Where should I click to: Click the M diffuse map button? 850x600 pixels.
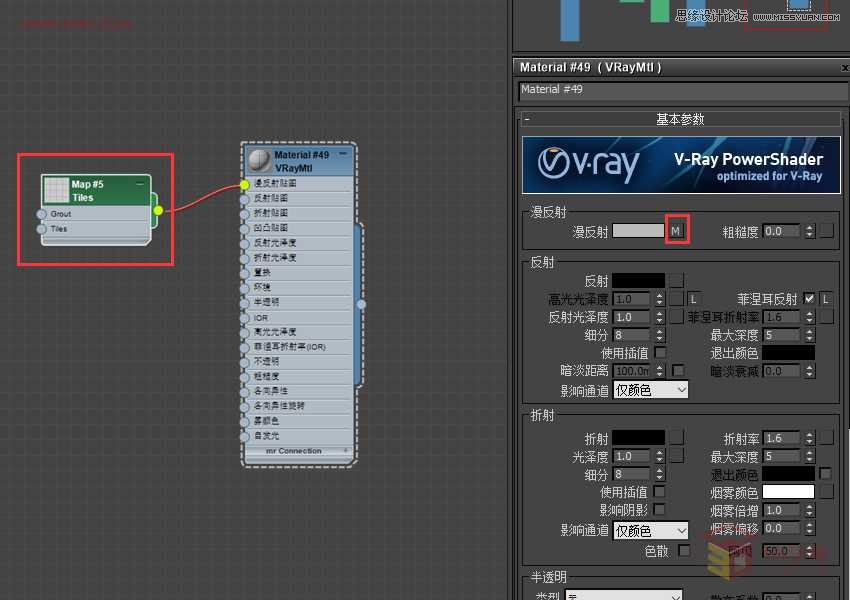[x=676, y=230]
